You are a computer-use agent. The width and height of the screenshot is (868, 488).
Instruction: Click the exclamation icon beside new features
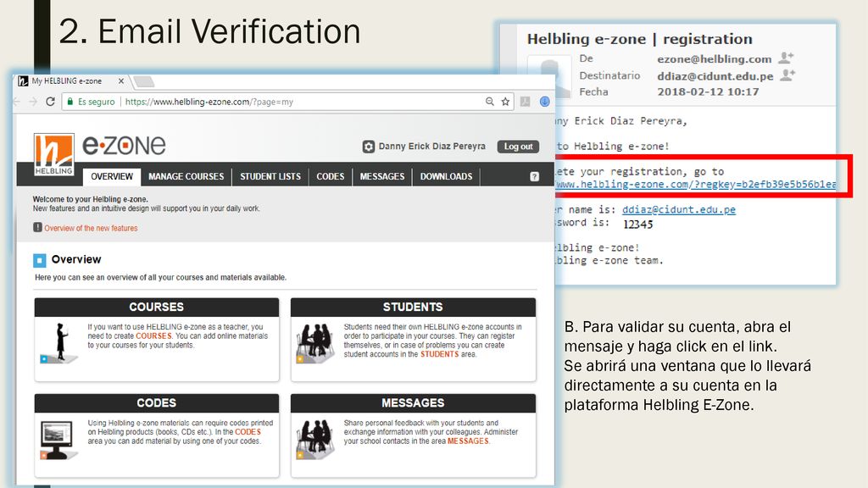point(37,227)
